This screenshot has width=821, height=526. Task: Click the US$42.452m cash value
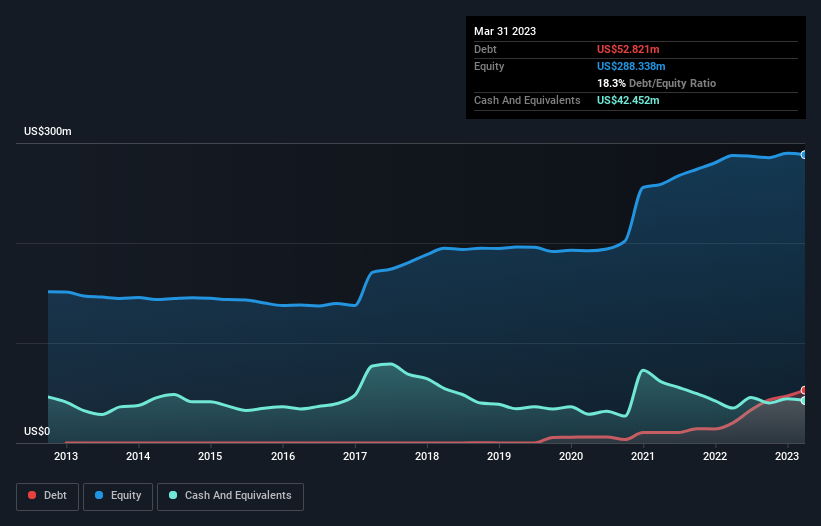628,100
